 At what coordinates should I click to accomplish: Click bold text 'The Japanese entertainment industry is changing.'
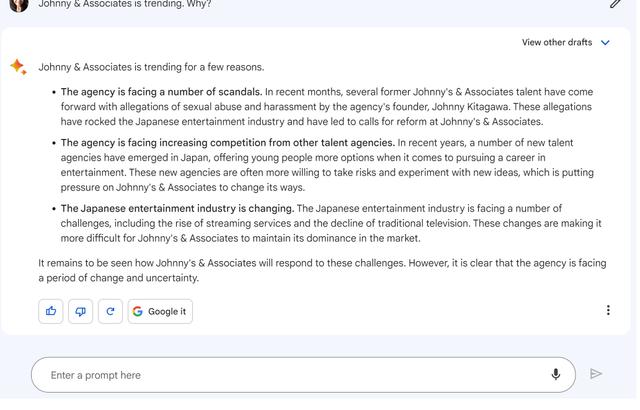177,208
